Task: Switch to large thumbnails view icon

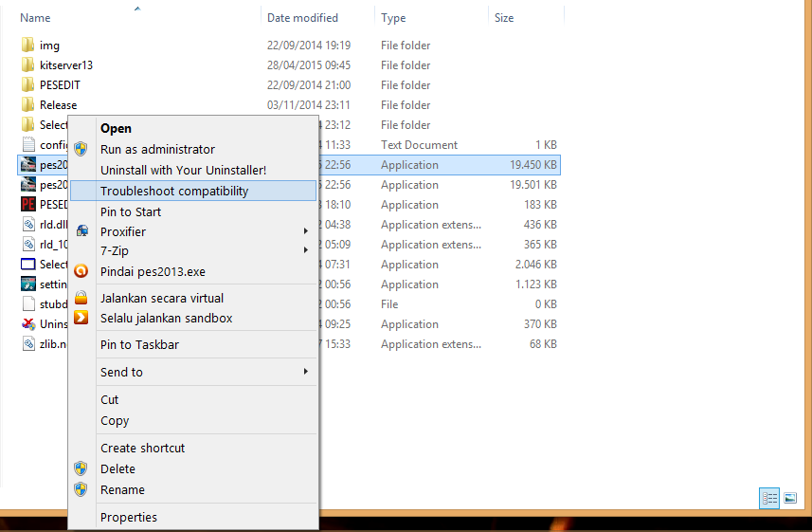Action: point(790,499)
